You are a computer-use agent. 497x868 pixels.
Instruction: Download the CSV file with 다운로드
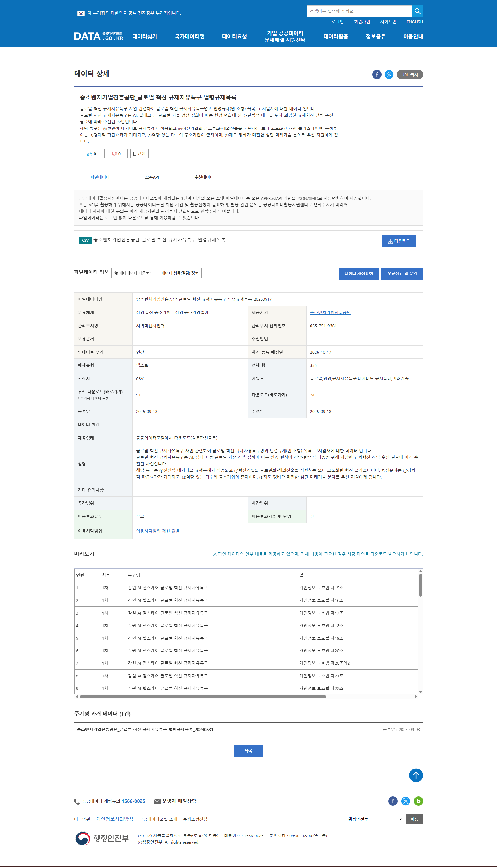[398, 241]
